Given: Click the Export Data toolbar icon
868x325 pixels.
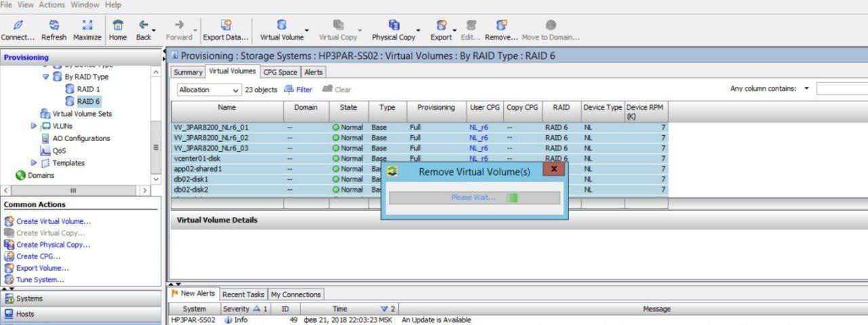Looking at the screenshot, I should click(226, 26).
